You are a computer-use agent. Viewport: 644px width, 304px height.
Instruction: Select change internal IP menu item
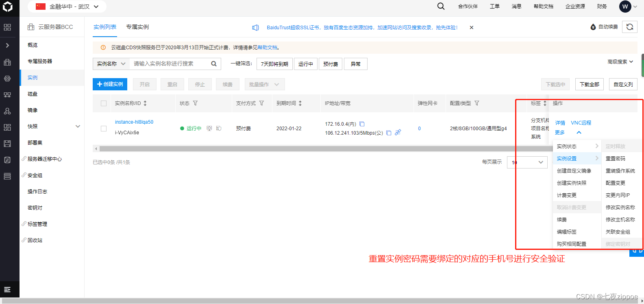[x=618, y=195]
